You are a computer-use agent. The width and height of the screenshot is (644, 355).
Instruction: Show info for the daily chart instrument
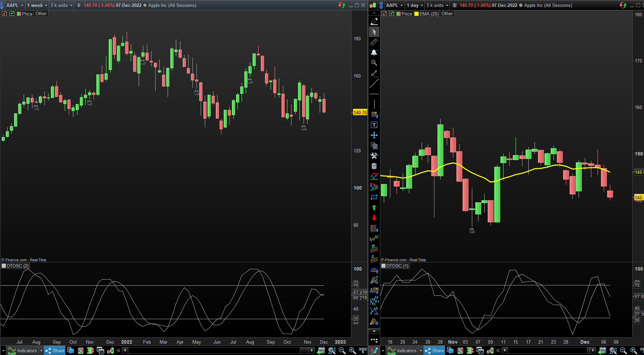(x=455, y=5)
